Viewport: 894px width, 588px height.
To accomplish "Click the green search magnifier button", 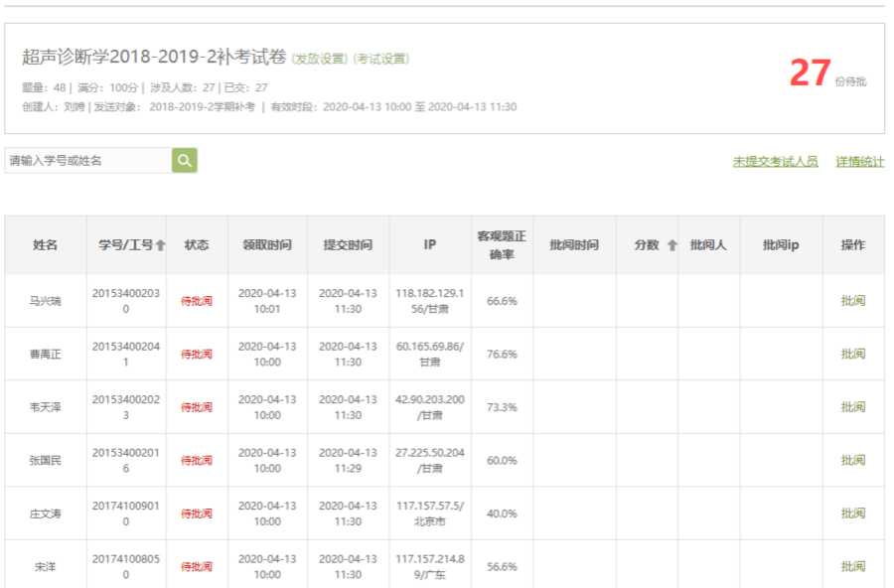I will tap(184, 160).
